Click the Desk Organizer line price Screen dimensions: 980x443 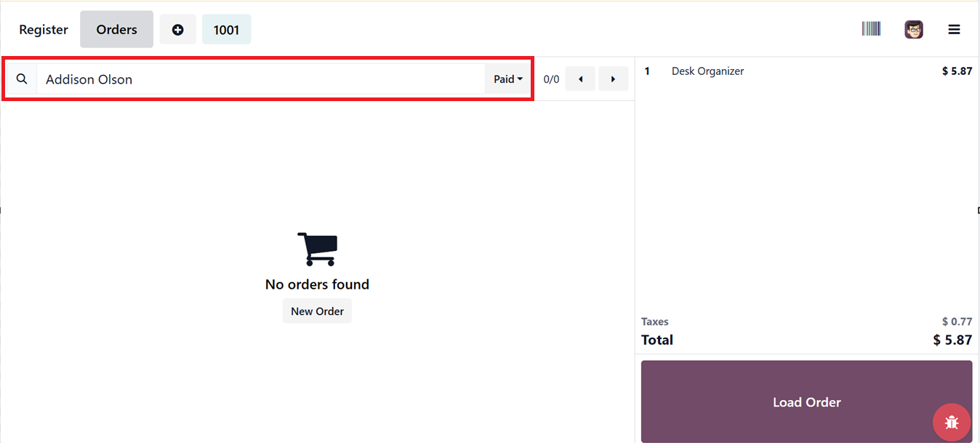point(956,71)
